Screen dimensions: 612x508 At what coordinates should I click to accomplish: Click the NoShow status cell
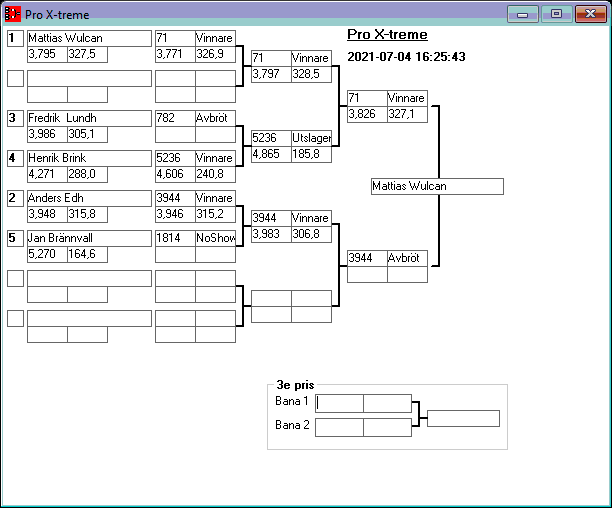pyautogui.click(x=215, y=238)
